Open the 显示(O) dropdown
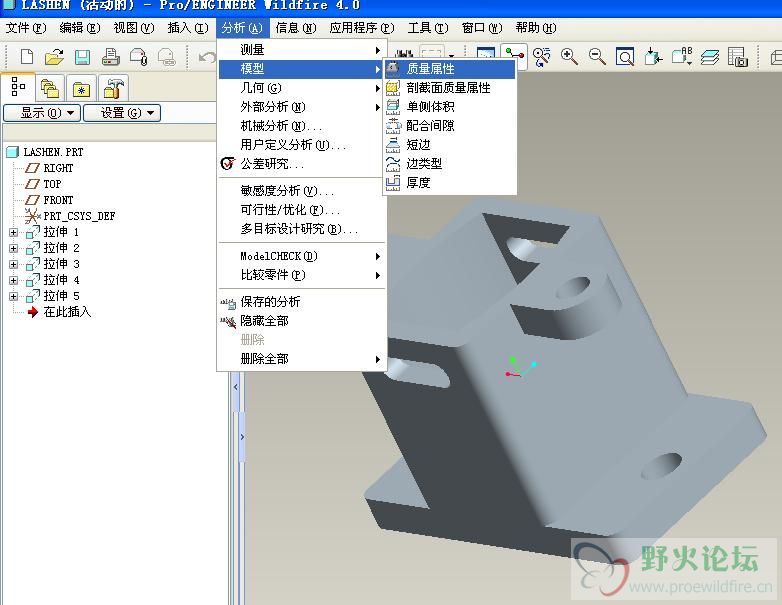This screenshot has height=605, width=782. point(42,113)
